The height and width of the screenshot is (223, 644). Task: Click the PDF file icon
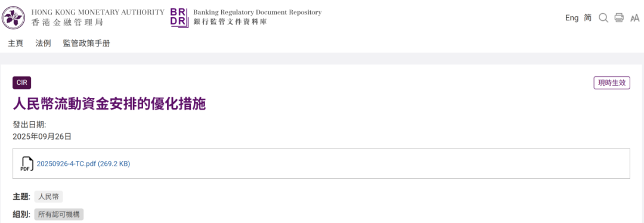(27, 164)
